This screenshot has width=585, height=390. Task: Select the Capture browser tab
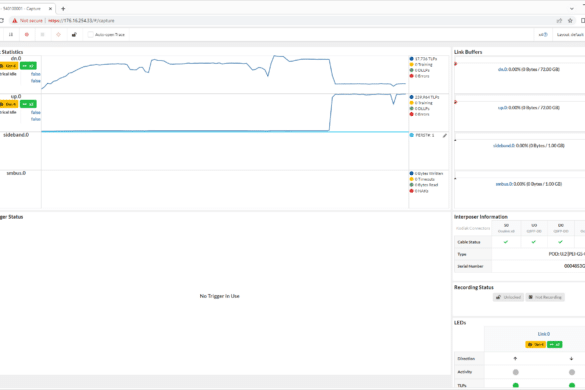coord(25,8)
